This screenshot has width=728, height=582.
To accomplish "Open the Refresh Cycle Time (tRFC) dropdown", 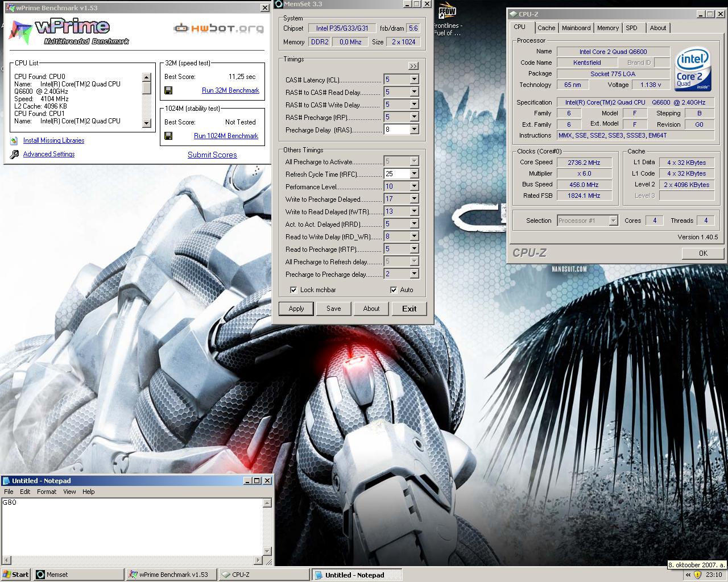I will (414, 174).
